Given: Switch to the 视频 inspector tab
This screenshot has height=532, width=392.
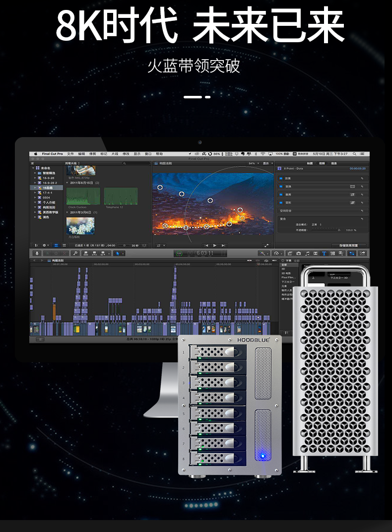Looking at the screenshot, I should (322, 163).
